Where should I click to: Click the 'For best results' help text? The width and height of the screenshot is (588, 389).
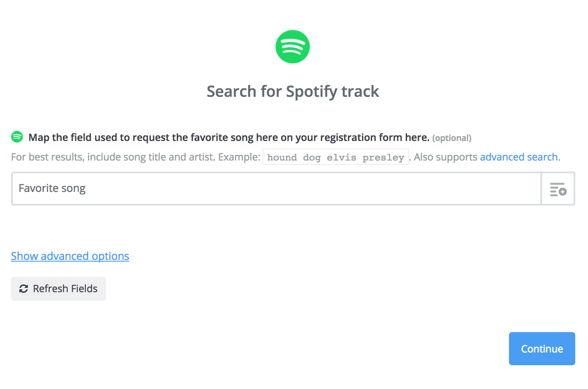pos(136,157)
